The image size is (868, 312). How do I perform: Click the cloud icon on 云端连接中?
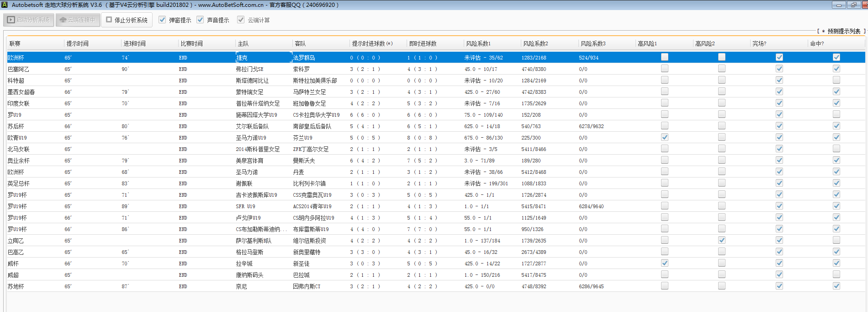click(x=63, y=20)
